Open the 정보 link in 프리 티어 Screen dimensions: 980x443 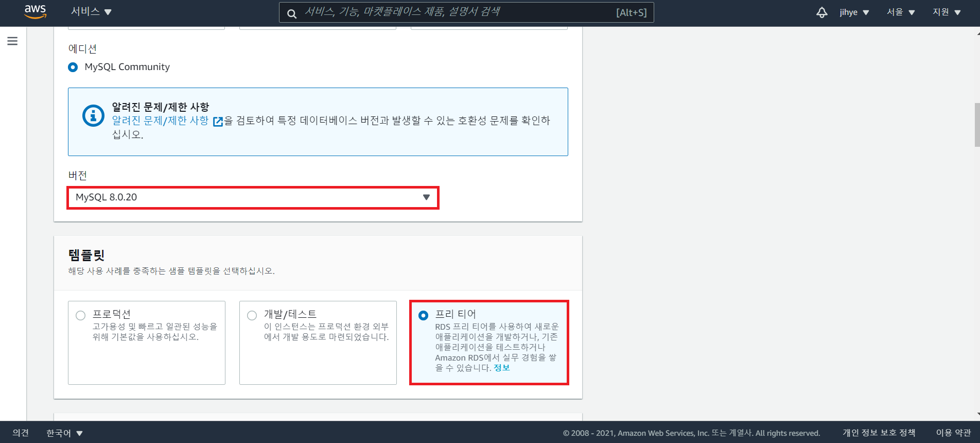click(502, 368)
